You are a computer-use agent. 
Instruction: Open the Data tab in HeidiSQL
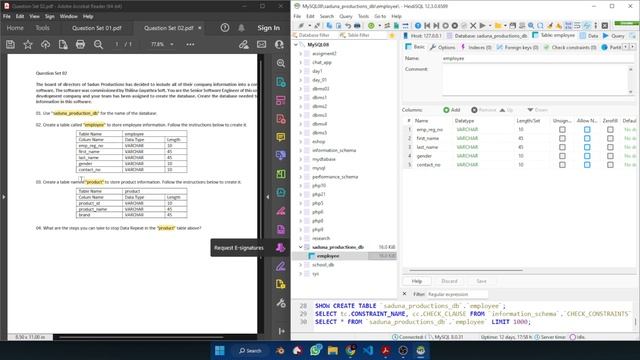pyautogui.click(x=589, y=36)
